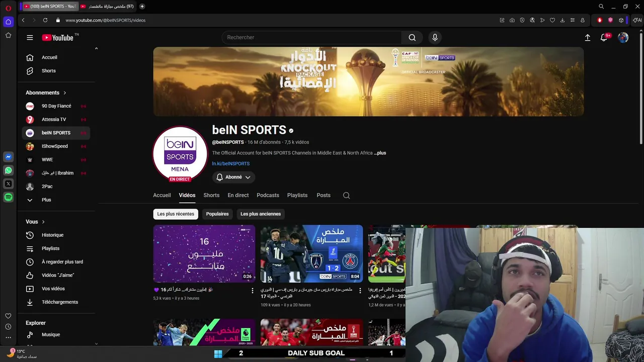The width and height of the screenshot is (644, 362).
Task: Open the Abonné subscription dropdown
Action: [x=233, y=177]
